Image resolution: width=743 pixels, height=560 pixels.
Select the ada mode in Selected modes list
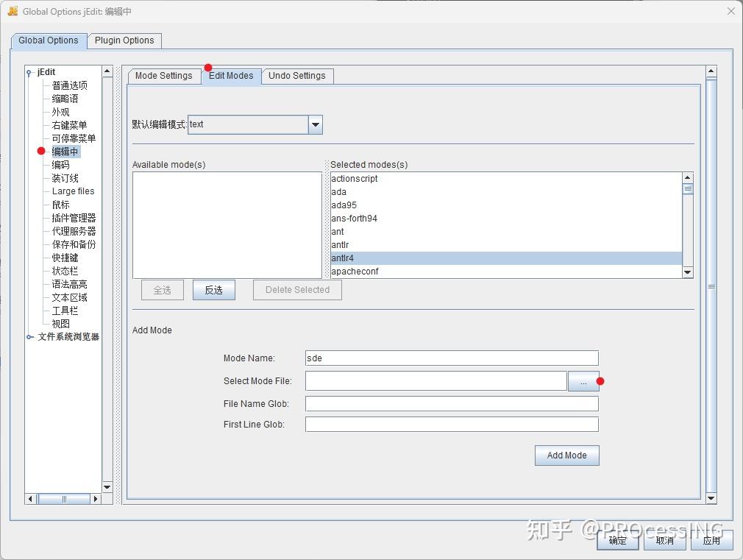(338, 191)
